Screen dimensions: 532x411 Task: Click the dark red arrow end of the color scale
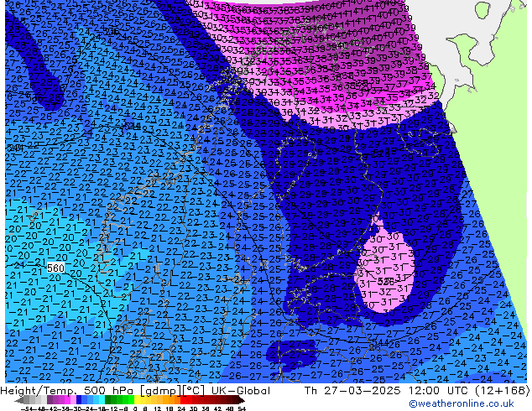[x=241, y=400]
